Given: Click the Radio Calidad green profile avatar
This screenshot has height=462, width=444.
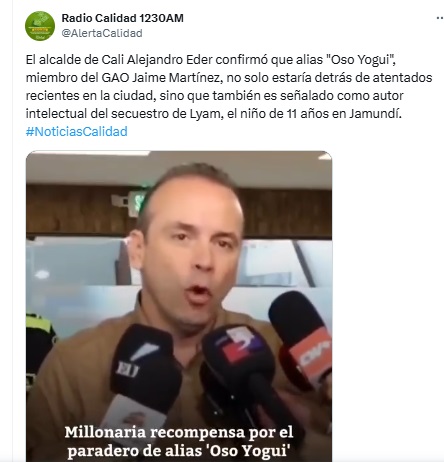Looking at the screenshot, I should (x=40, y=26).
